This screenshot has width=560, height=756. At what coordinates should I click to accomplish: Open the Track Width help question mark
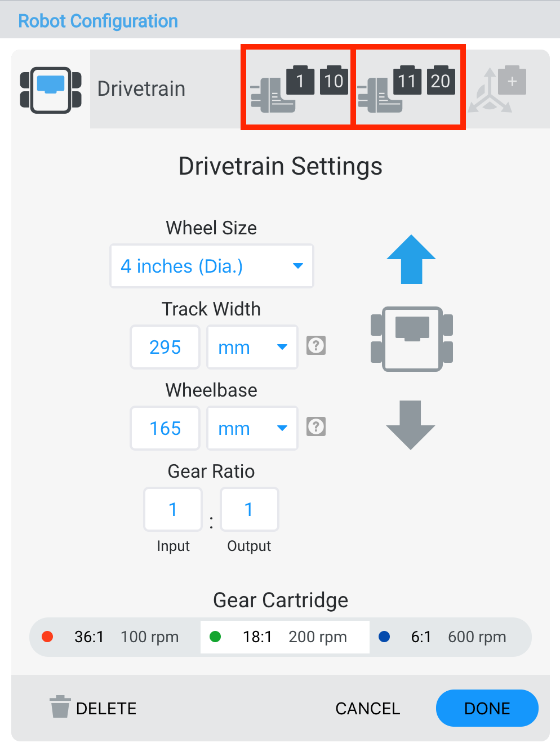pos(316,346)
